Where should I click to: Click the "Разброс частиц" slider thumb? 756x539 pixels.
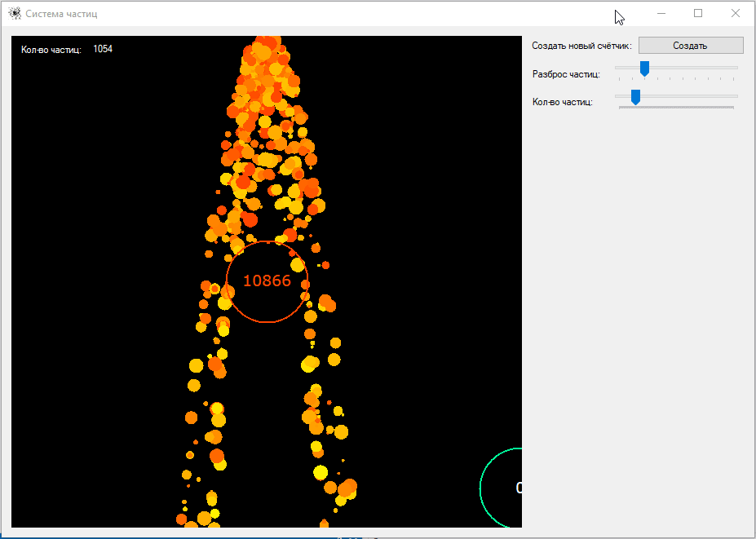coord(644,68)
